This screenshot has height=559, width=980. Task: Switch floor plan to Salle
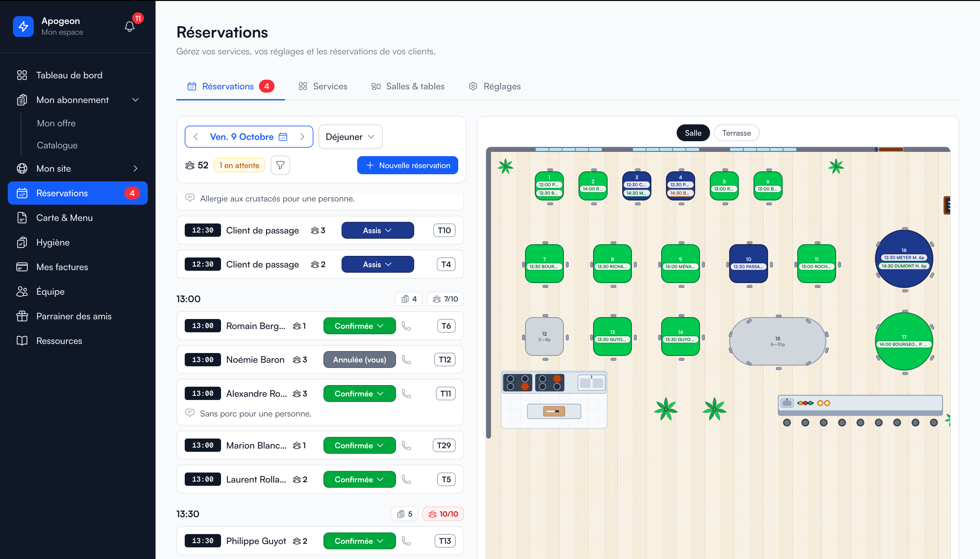tap(693, 133)
